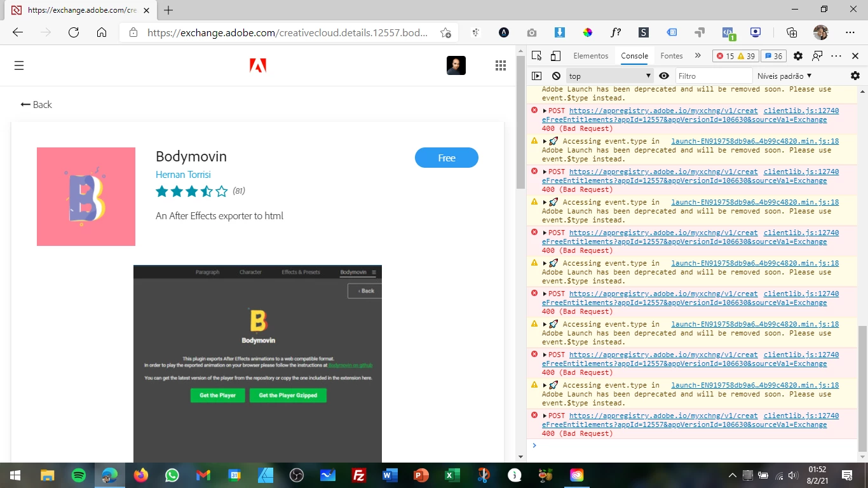The width and height of the screenshot is (868, 488).
Task: Click the pink Bodymovin plugin logo
Action: click(86, 196)
